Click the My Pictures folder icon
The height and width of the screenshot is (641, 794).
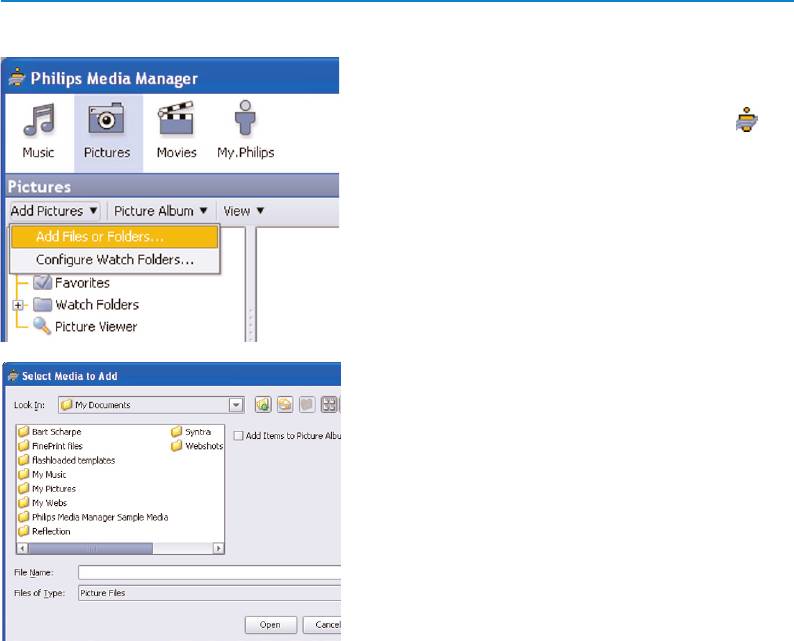pos(24,488)
